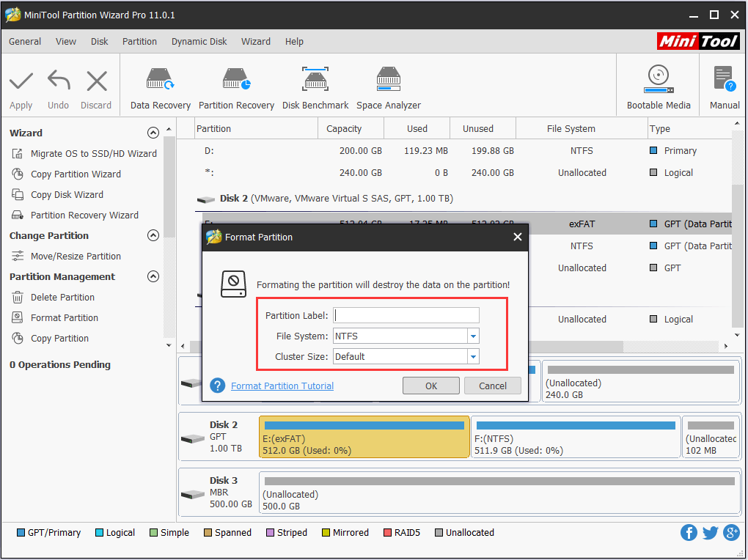Click the Undo arrow icon
The image size is (748, 560).
coord(59,80)
